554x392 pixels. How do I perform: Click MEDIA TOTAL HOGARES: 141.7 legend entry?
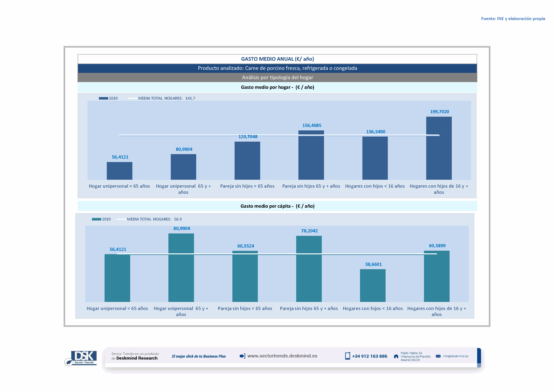coord(166,98)
